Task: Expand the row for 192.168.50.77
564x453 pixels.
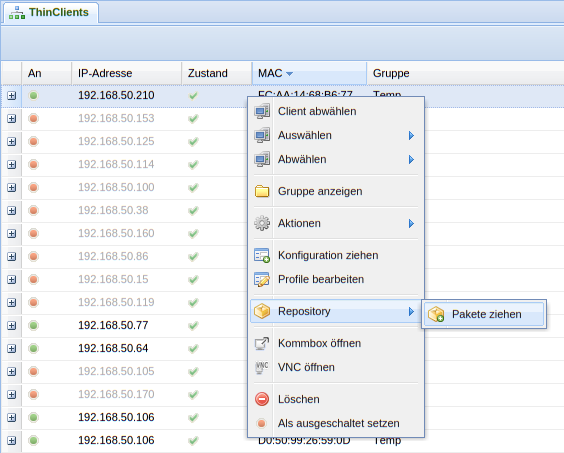Action: (12, 326)
